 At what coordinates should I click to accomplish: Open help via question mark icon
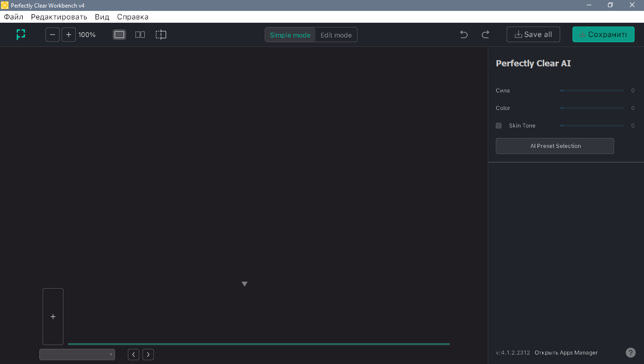click(x=630, y=353)
